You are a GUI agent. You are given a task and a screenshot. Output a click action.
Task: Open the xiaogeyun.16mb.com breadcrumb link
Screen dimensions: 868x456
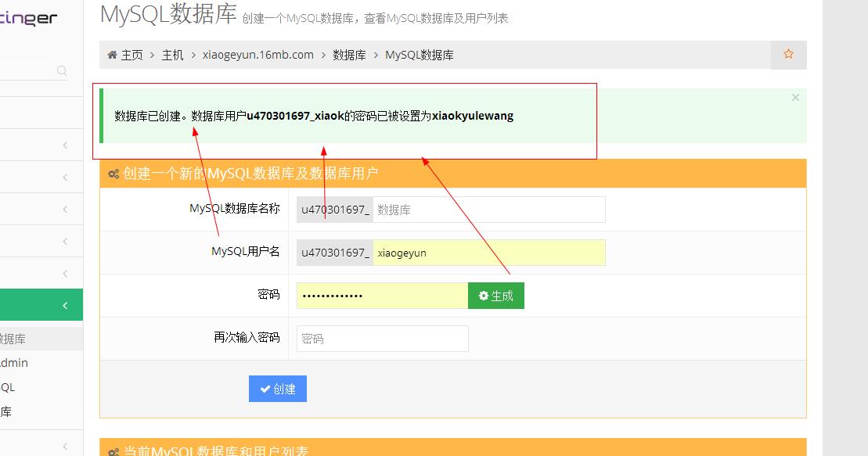click(x=258, y=55)
